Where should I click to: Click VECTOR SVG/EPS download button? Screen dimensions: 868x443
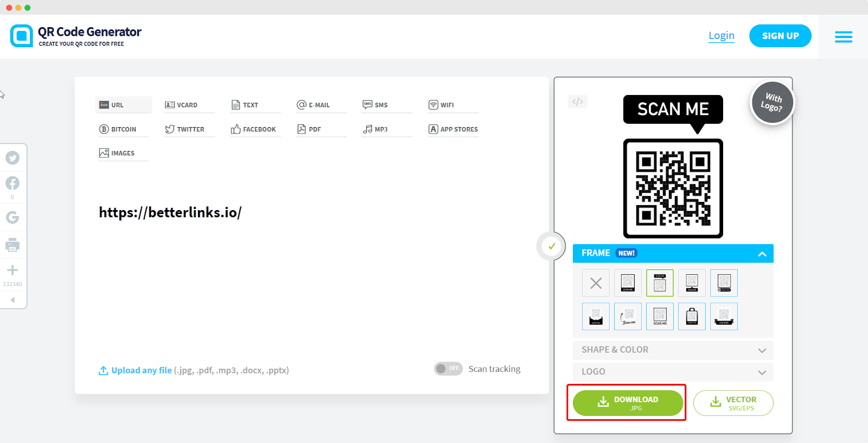coord(733,403)
